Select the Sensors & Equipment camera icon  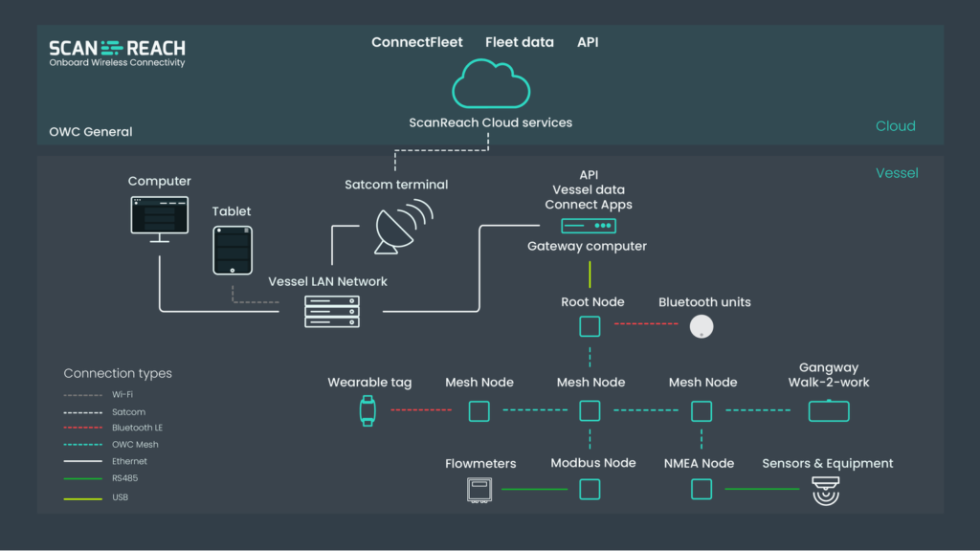[825, 492]
